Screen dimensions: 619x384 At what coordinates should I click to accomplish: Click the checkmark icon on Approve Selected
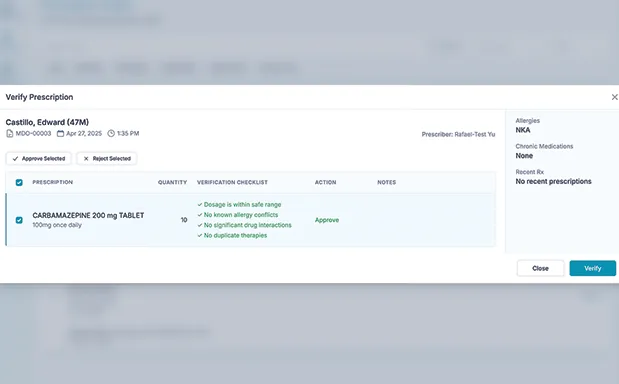pyautogui.click(x=15, y=159)
